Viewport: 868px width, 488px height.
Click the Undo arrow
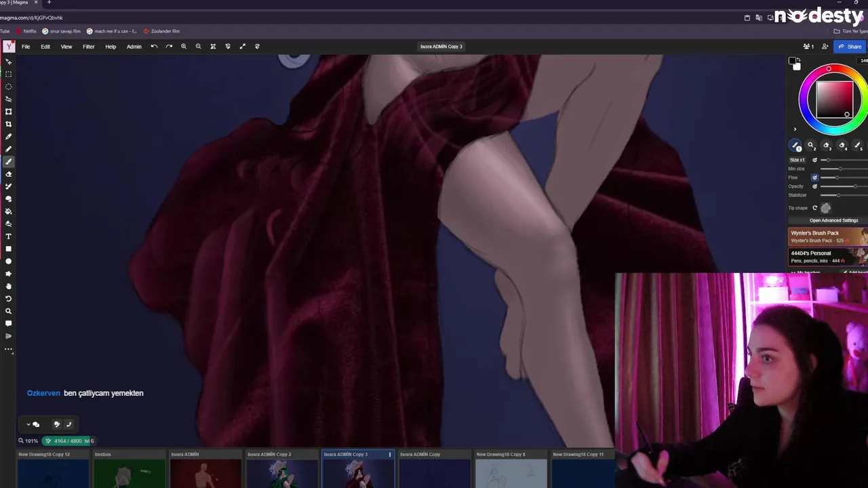click(x=154, y=46)
